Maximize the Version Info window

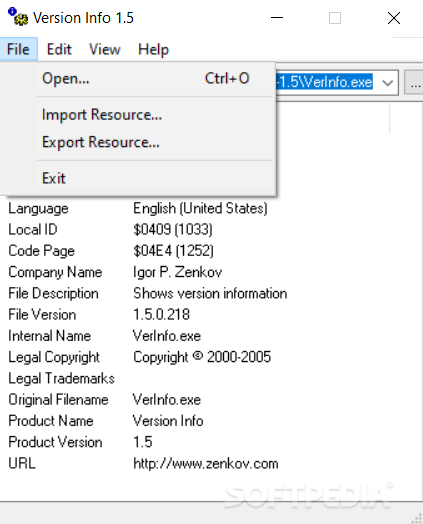(335, 18)
